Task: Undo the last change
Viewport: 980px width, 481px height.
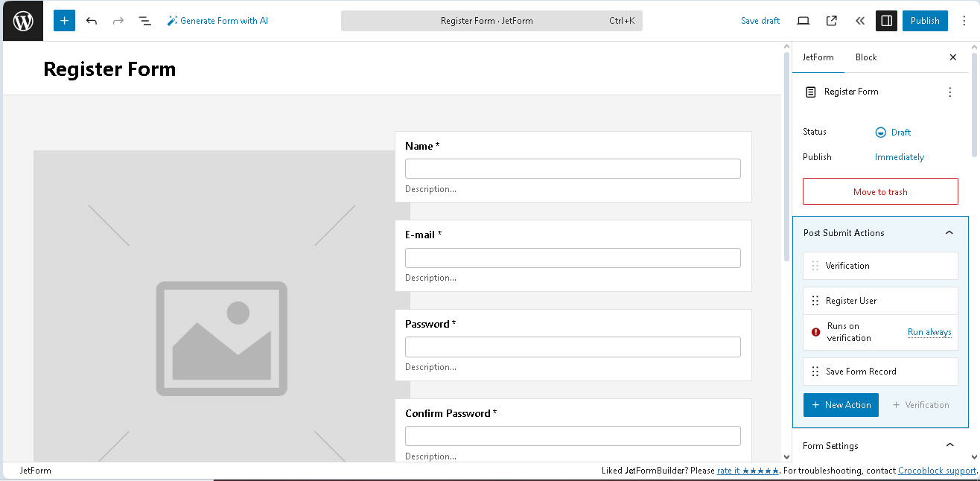Action: 92,20
